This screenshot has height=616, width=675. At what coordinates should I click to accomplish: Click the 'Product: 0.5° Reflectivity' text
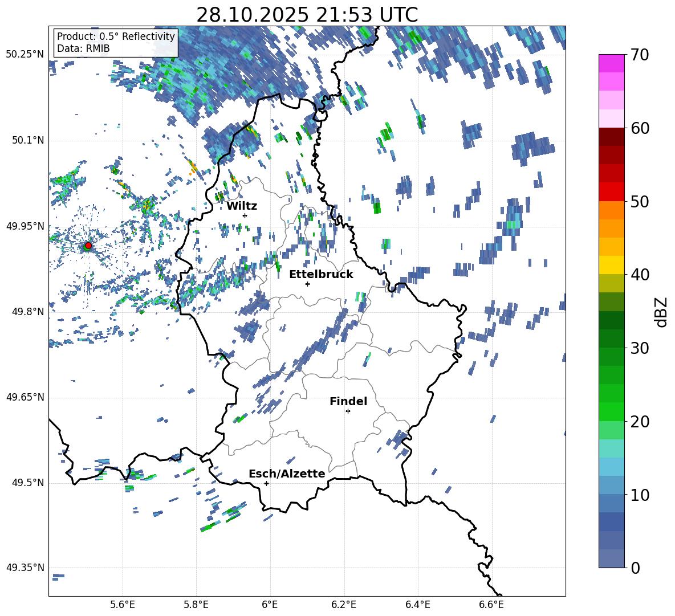(x=116, y=36)
